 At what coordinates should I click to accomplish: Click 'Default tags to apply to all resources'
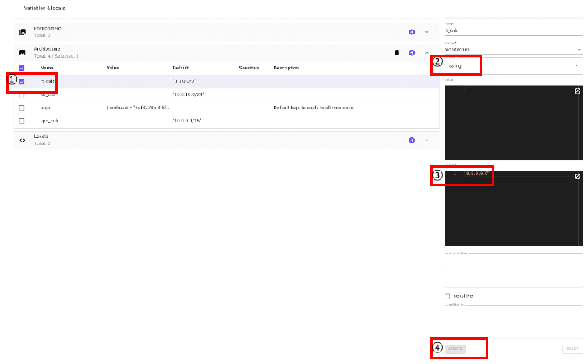coord(313,108)
